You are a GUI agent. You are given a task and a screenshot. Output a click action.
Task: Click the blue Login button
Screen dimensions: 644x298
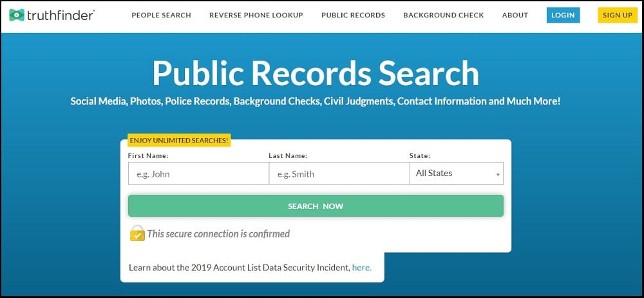(563, 15)
